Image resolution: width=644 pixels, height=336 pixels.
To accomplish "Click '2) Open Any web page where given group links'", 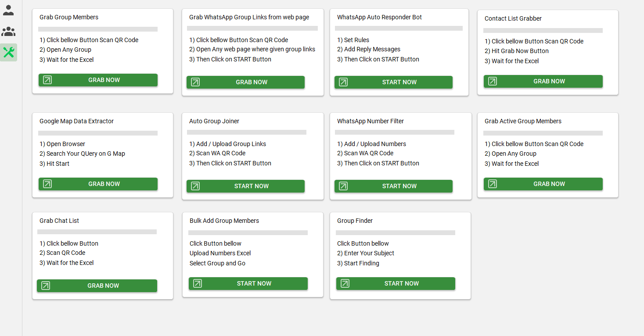I will (252, 49).
